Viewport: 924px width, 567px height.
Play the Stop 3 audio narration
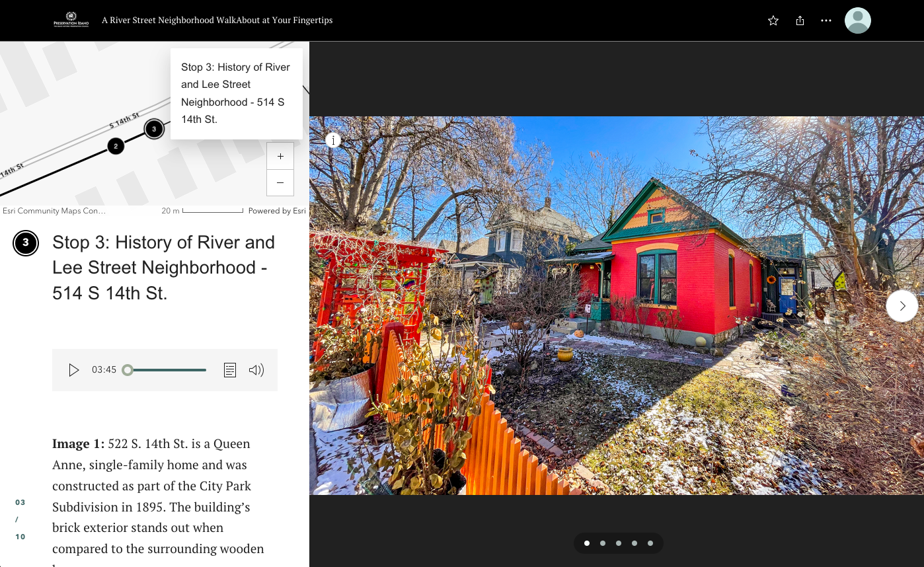pyautogui.click(x=74, y=370)
